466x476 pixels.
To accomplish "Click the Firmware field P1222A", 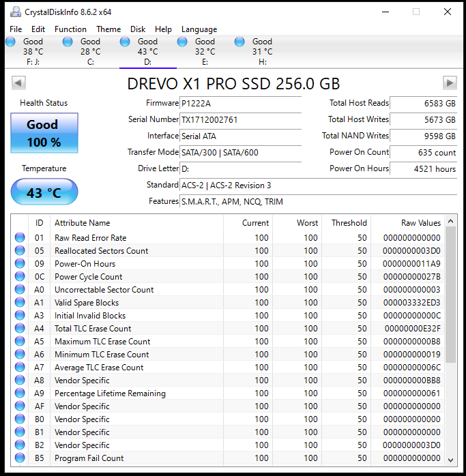I will click(x=241, y=104).
